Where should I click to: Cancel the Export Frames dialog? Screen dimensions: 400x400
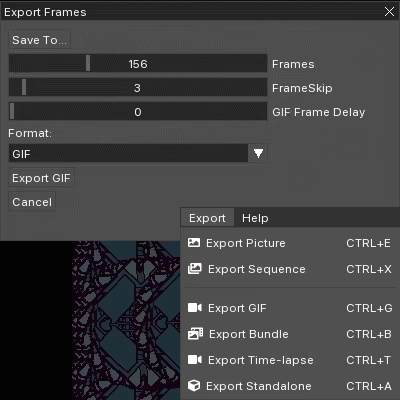tap(32, 202)
